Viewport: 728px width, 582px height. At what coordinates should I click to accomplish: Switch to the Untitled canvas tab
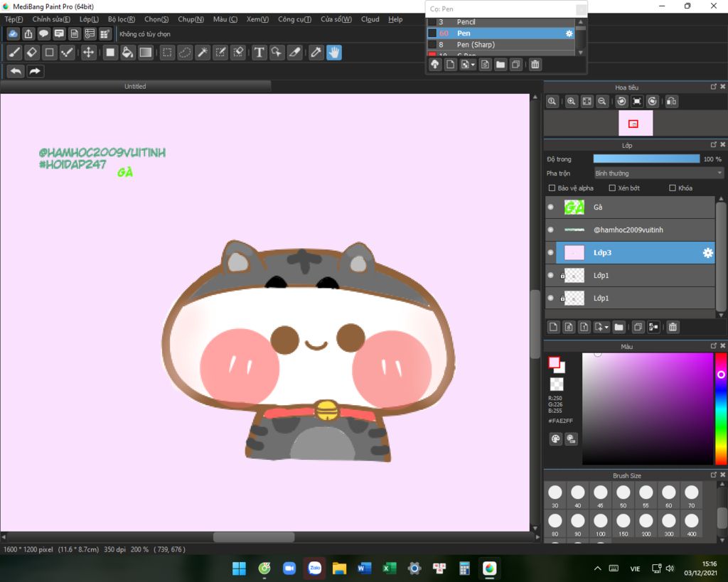click(x=135, y=86)
